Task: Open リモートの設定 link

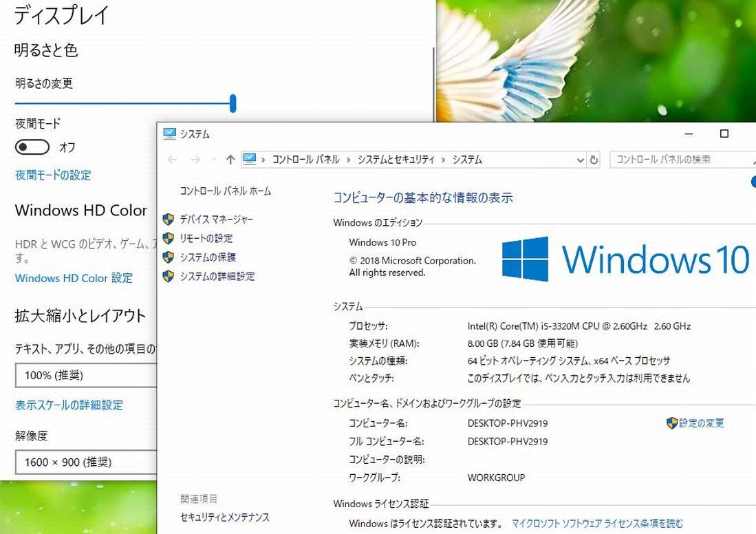Action: [206, 238]
